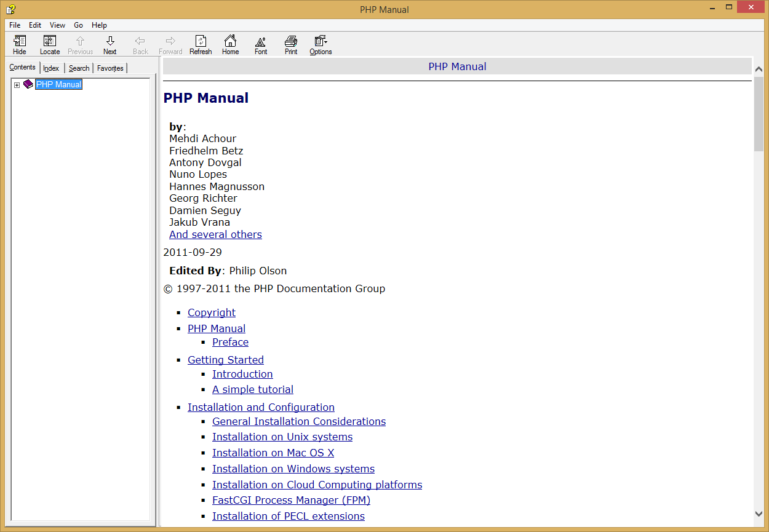Print the current topic
Screen dimensions: 769x532
pyautogui.click(x=291, y=45)
